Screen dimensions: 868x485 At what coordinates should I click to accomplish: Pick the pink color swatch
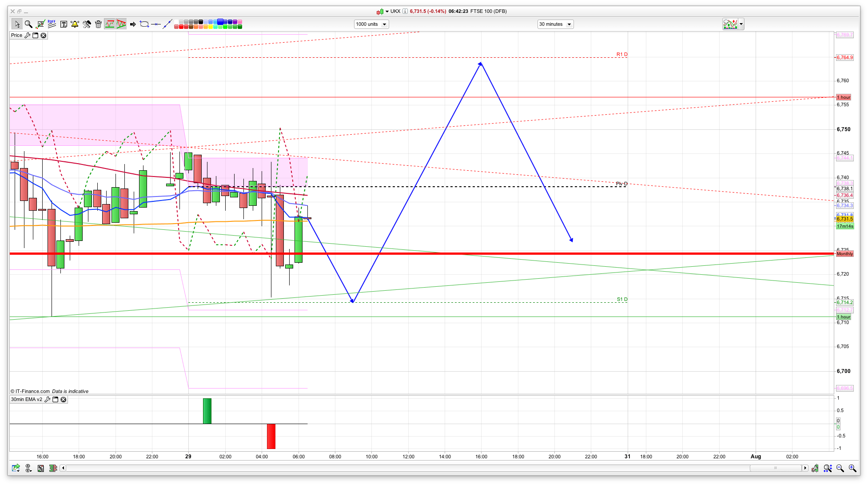[x=240, y=22]
